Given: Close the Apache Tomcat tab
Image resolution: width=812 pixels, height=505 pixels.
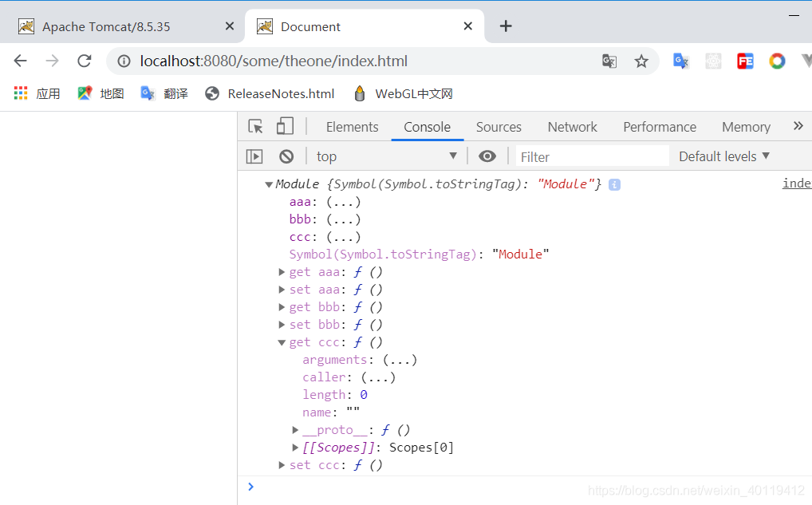Looking at the screenshot, I should click(230, 26).
